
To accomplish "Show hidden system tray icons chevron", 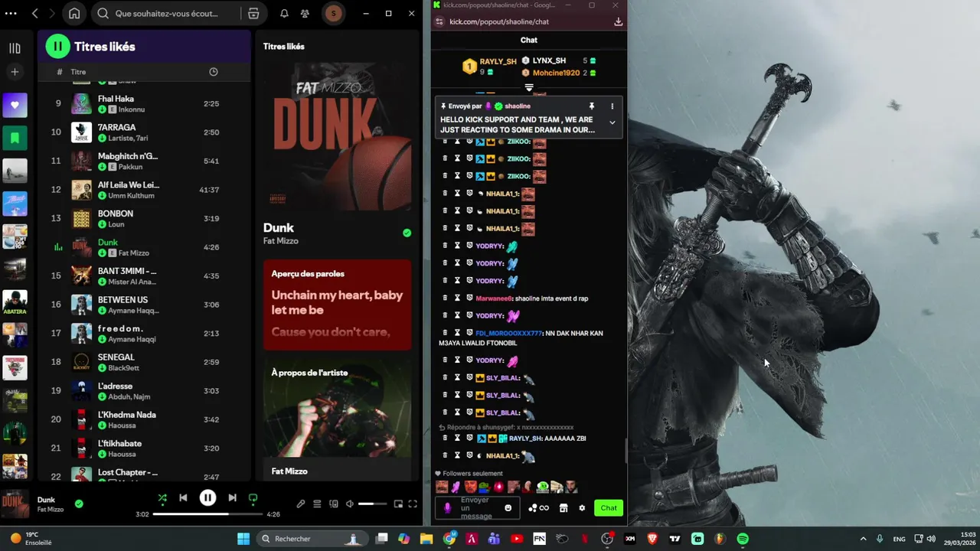I will 863,539.
